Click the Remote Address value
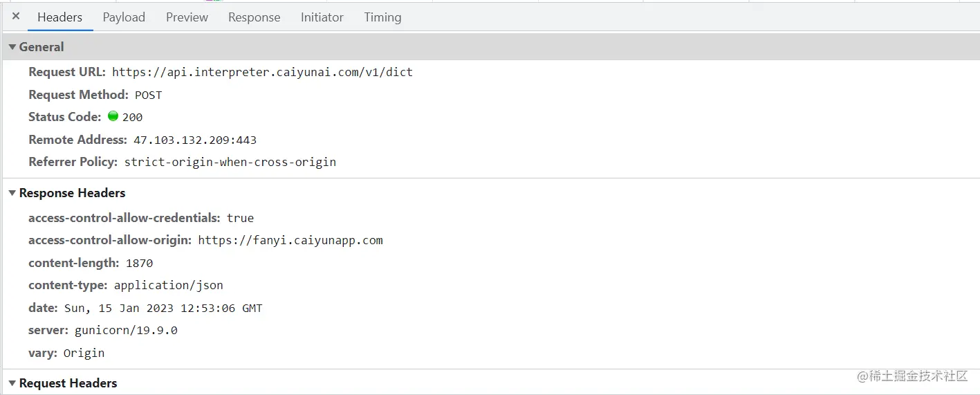 [x=194, y=140]
